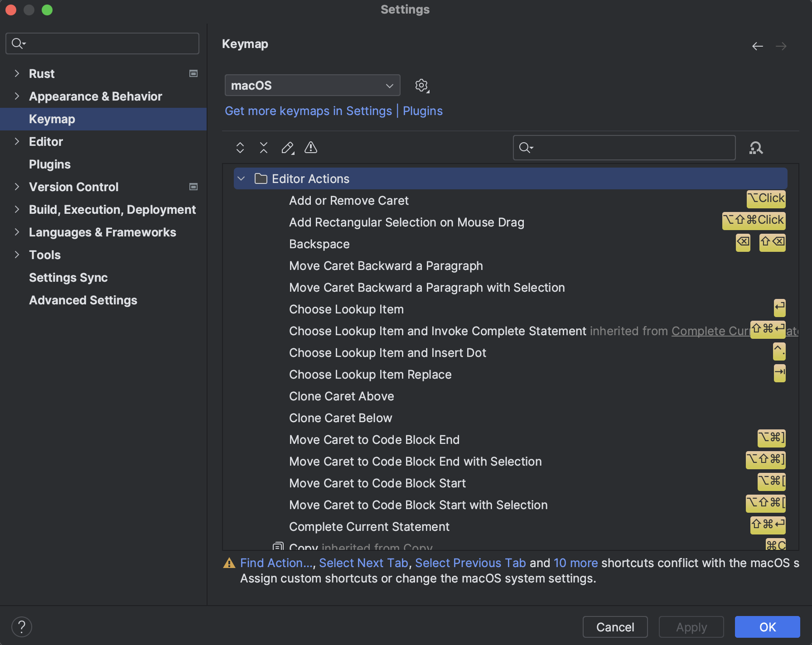Open the Select Previous Tab conflict link

pos(471,563)
